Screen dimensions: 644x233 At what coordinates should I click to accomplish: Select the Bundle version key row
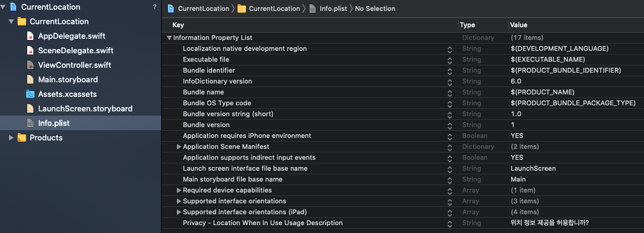206,125
